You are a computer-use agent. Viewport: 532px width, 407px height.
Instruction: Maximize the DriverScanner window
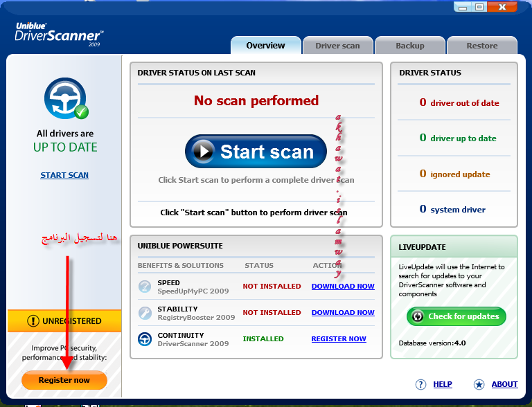click(479, 7)
